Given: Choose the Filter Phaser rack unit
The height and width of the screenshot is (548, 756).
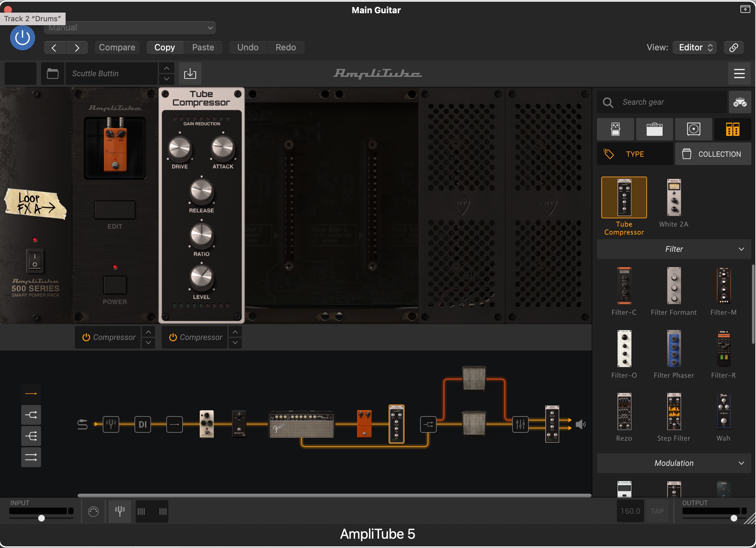Looking at the screenshot, I should pyautogui.click(x=674, y=349).
